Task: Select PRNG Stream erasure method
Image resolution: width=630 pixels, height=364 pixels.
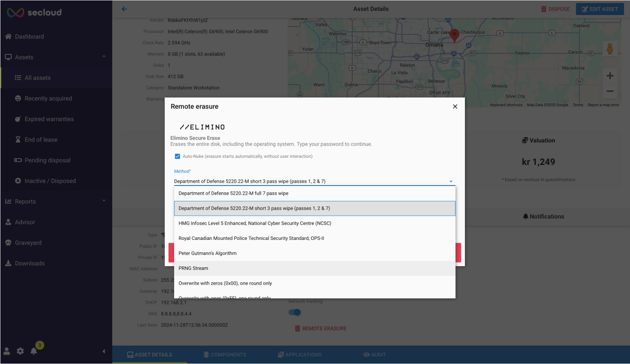Action: click(x=193, y=268)
